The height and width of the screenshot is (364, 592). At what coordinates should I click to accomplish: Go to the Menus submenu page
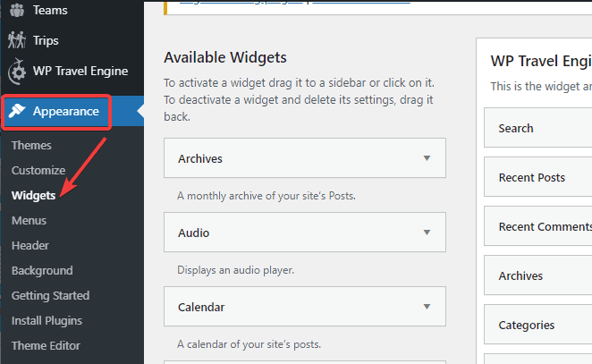[30, 220]
